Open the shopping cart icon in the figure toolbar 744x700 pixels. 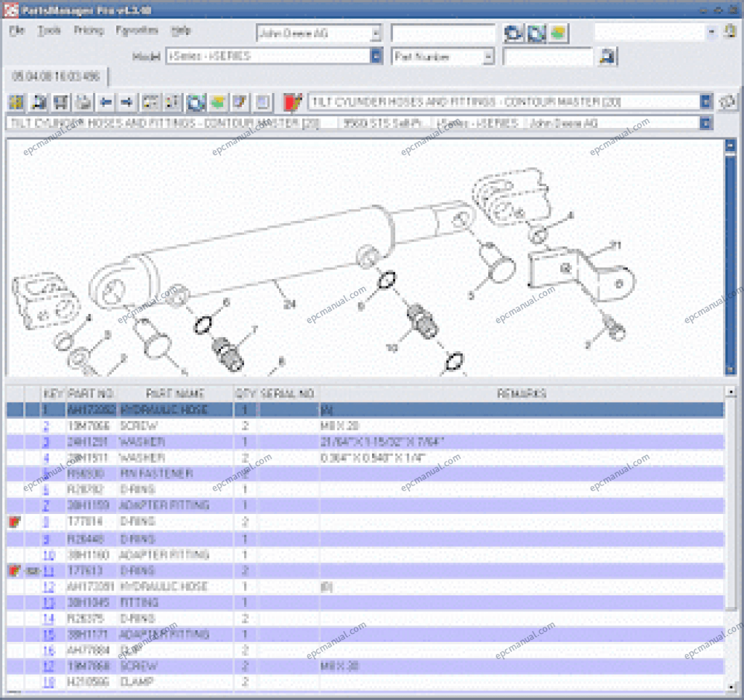point(61,102)
